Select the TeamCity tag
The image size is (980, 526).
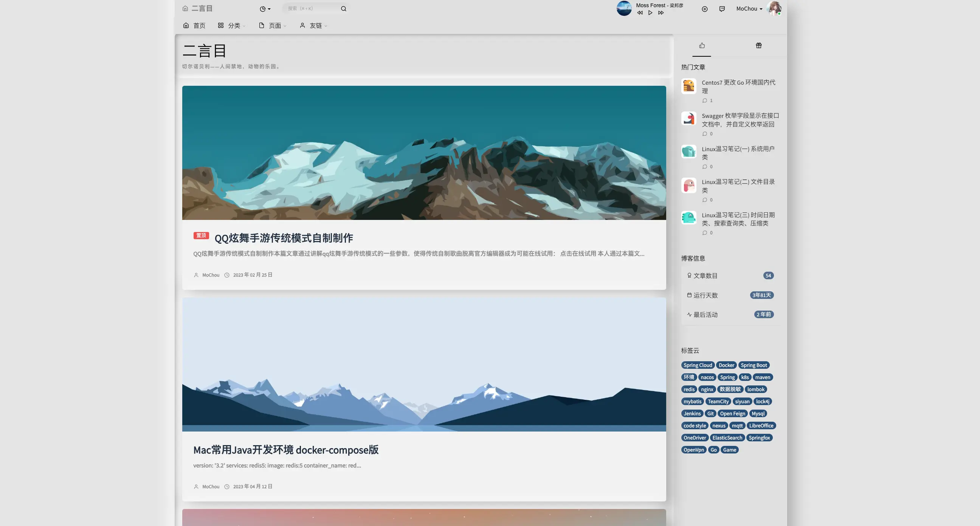[x=718, y=402]
